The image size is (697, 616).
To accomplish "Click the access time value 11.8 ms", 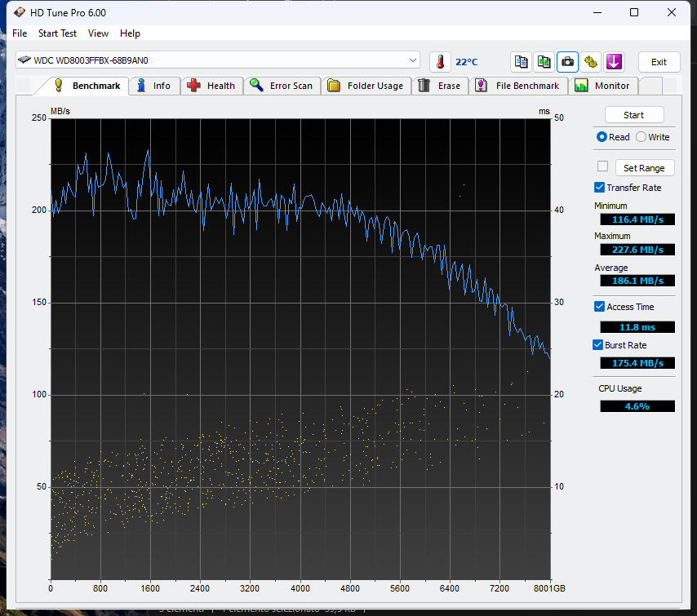I will click(637, 327).
